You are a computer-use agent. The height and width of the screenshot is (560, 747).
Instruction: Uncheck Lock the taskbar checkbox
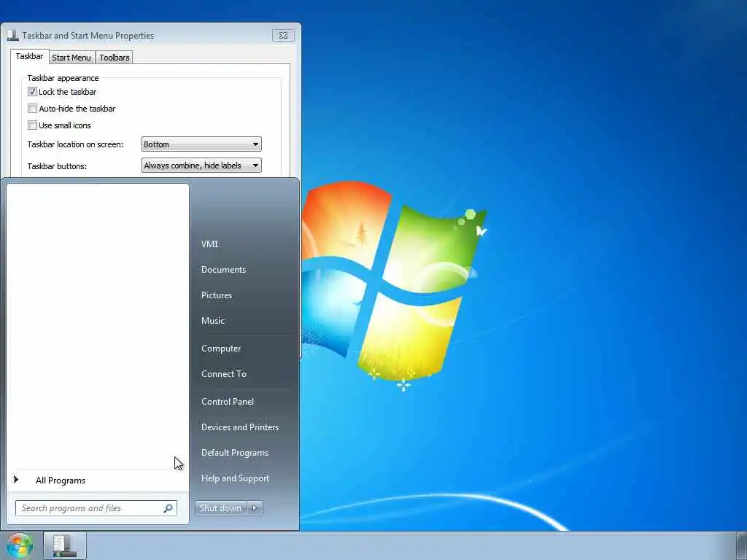click(x=32, y=91)
